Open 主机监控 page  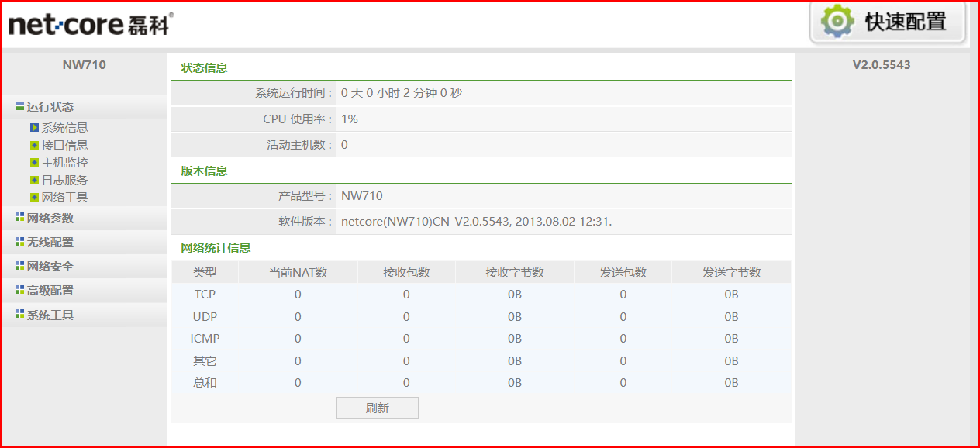(64, 163)
